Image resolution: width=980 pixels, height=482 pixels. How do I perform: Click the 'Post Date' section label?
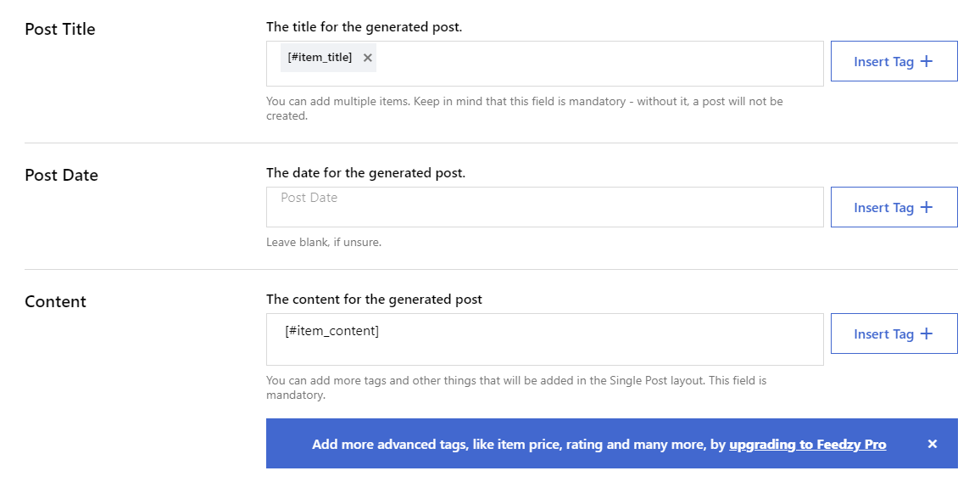coord(61,176)
